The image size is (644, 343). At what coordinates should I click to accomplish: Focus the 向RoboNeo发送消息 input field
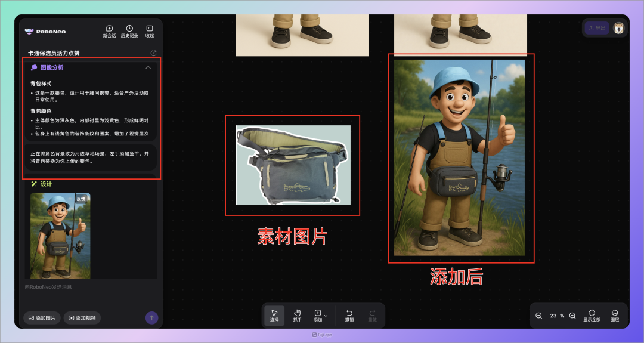(91, 287)
